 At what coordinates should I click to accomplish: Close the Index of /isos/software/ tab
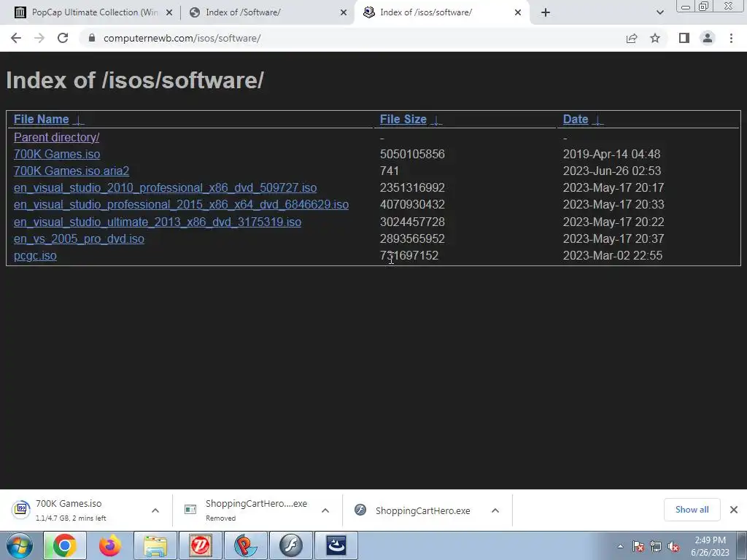pyautogui.click(x=518, y=12)
